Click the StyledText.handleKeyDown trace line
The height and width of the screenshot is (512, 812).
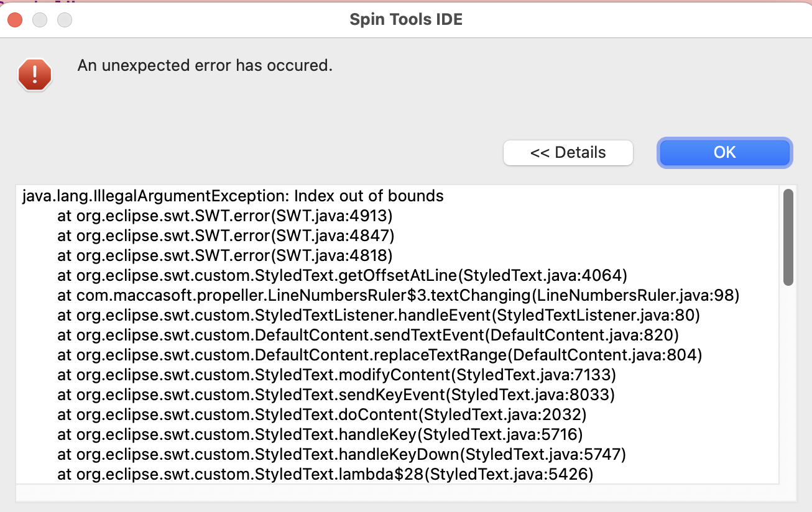click(341, 455)
